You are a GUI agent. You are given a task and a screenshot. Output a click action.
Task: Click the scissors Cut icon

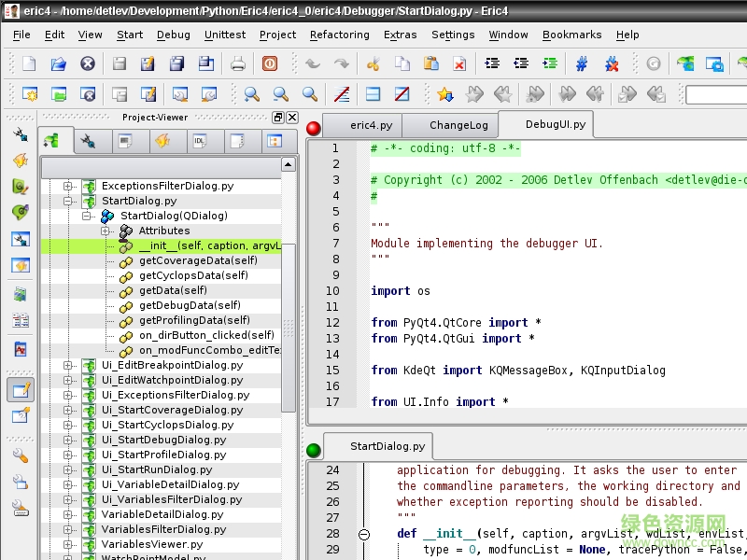point(373,64)
